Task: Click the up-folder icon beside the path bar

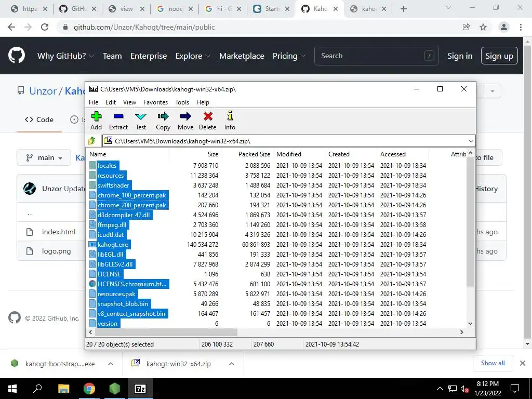Action: [x=92, y=141]
